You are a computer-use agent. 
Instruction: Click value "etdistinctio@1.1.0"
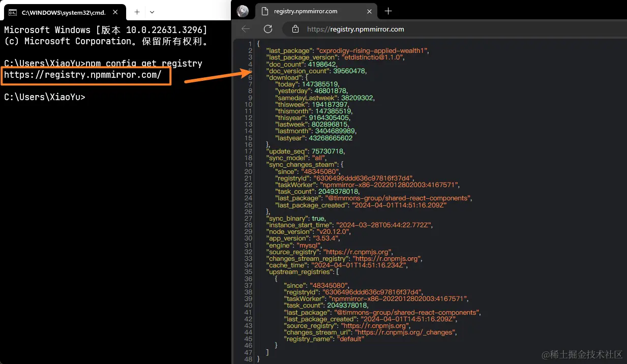(x=373, y=57)
